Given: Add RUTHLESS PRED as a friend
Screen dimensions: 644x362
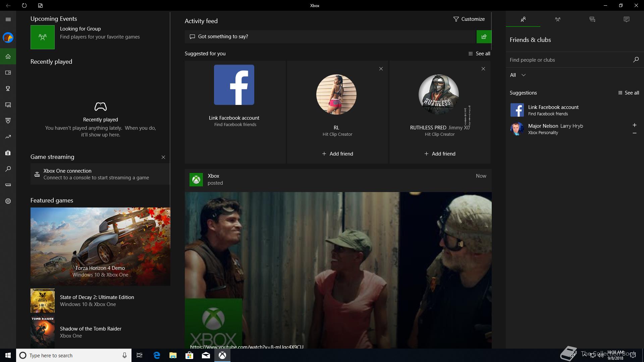Looking at the screenshot, I should point(440,154).
